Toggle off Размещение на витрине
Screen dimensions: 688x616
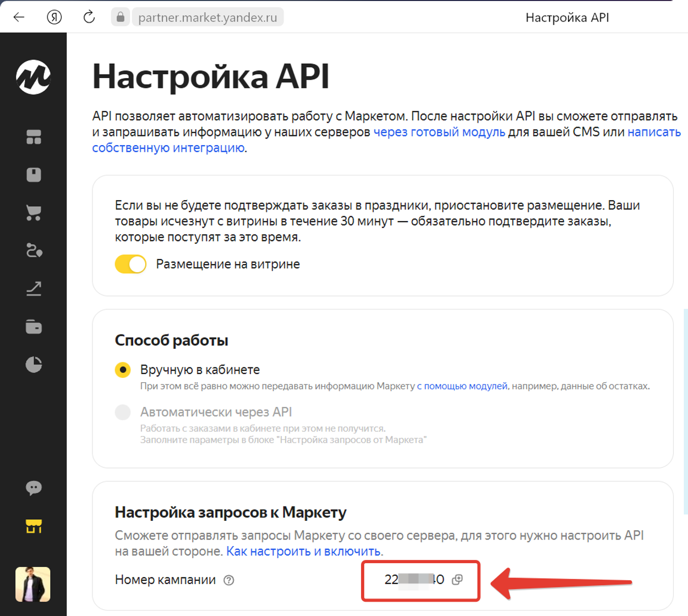[130, 264]
